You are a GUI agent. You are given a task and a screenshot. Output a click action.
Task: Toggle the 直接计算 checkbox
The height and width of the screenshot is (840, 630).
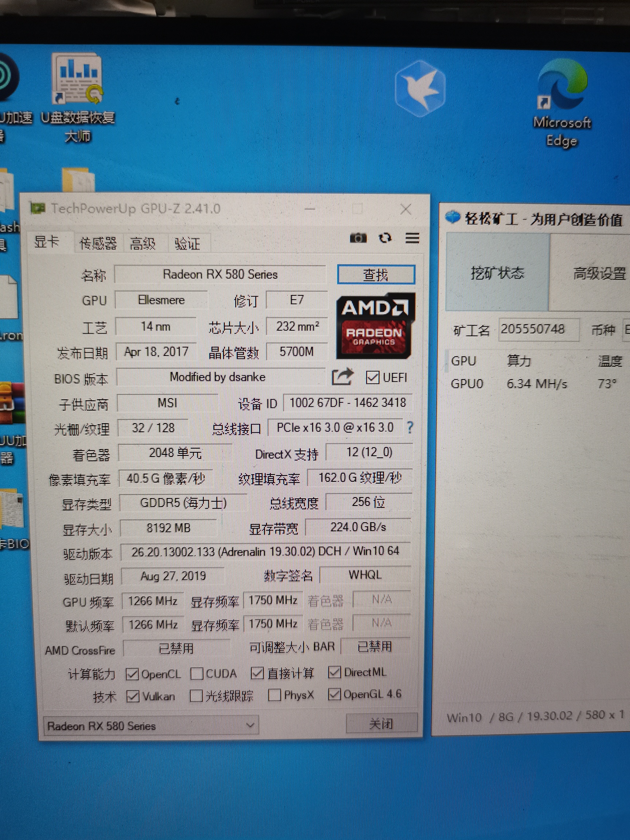coord(257,673)
